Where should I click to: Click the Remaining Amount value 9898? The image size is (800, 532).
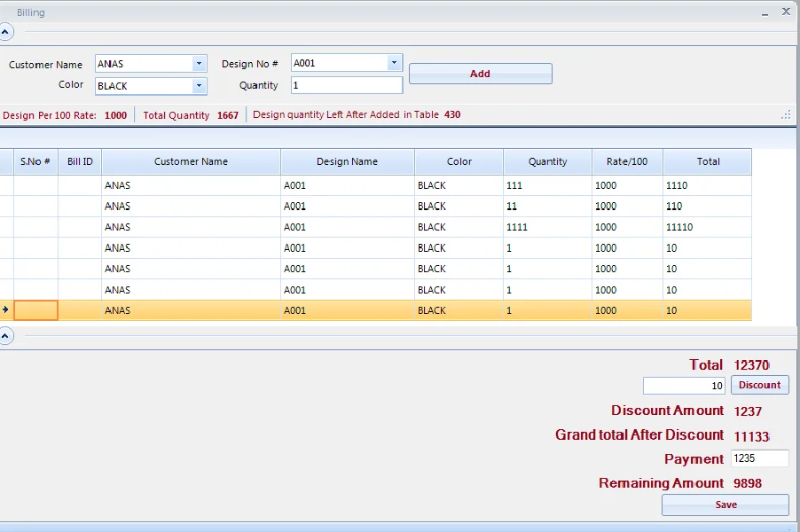pos(748,483)
